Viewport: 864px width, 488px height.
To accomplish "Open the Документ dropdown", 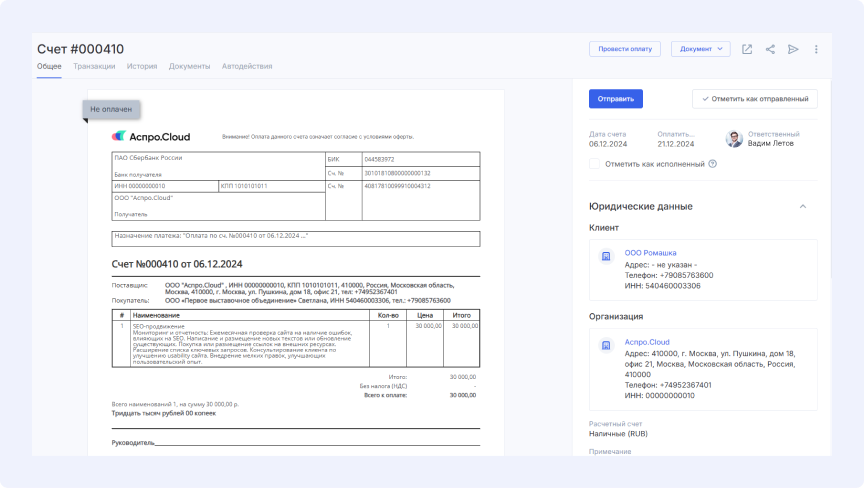I will pyautogui.click(x=700, y=49).
